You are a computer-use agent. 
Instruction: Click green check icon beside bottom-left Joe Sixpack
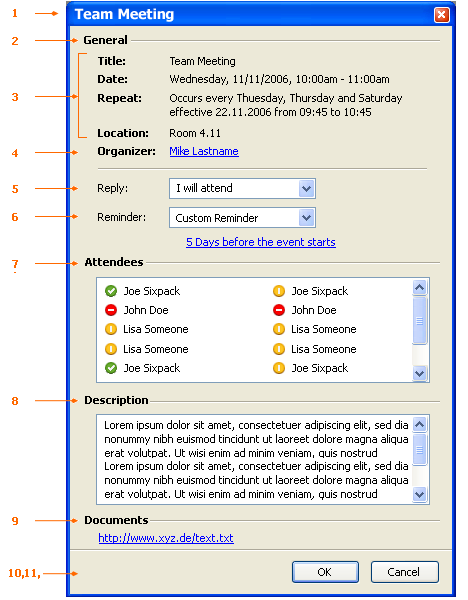tap(111, 368)
